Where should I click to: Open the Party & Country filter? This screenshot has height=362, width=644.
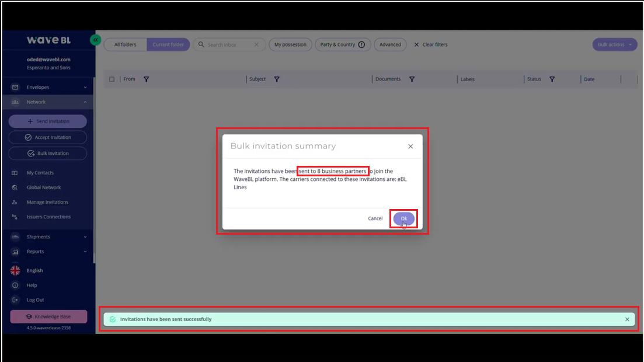pos(343,44)
